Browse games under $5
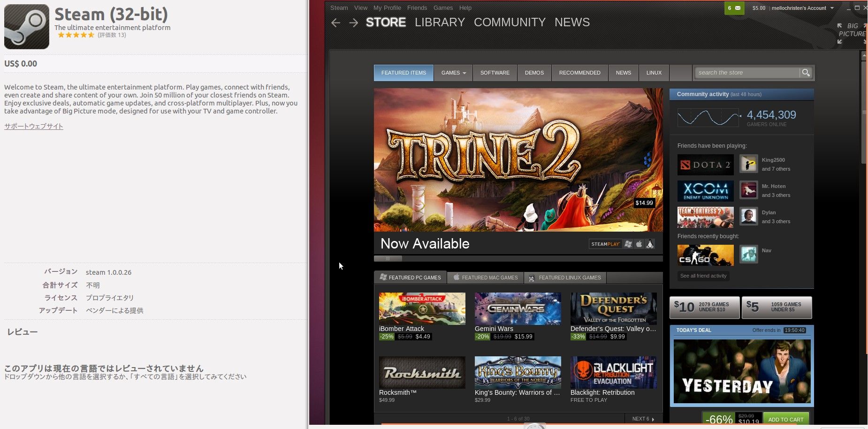The width and height of the screenshot is (868, 429). (x=777, y=307)
